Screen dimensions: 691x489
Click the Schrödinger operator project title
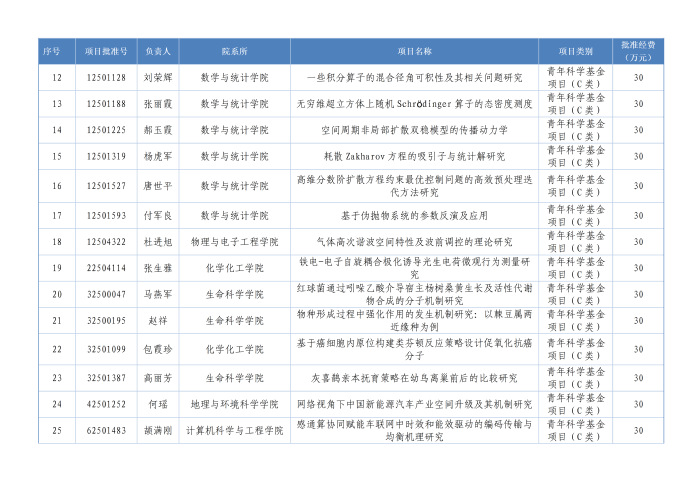(414, 103)
